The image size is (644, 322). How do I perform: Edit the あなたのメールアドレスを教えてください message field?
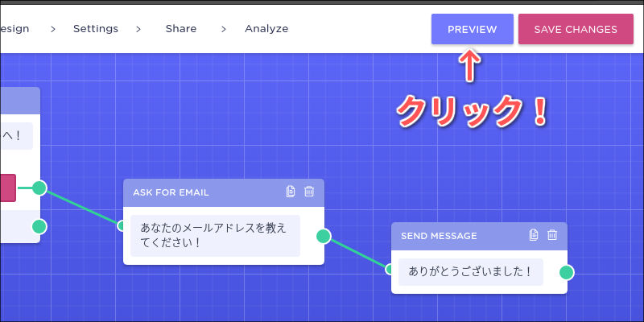pyautogui.click(x=215, y=236)
